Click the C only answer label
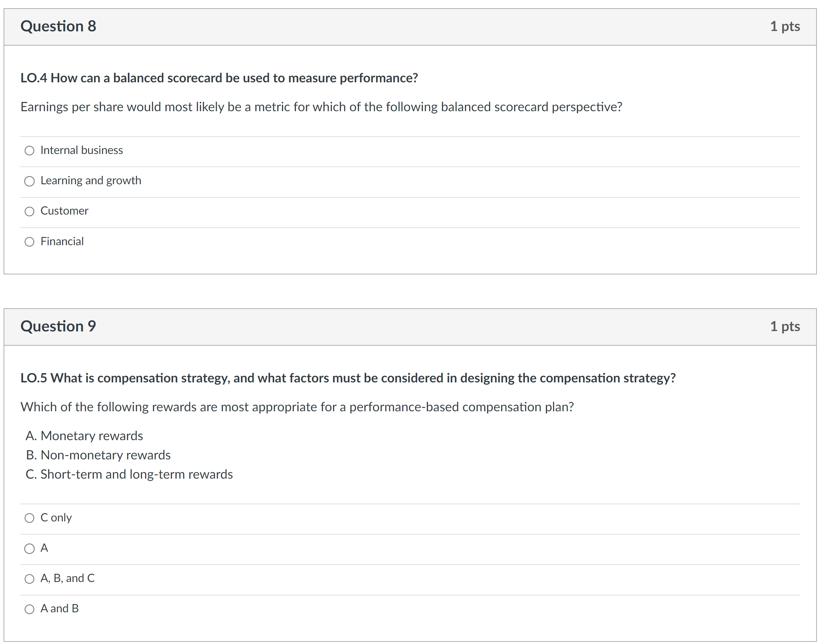The width and height of the screenshot is (819, 644). [x=56, y=518]
